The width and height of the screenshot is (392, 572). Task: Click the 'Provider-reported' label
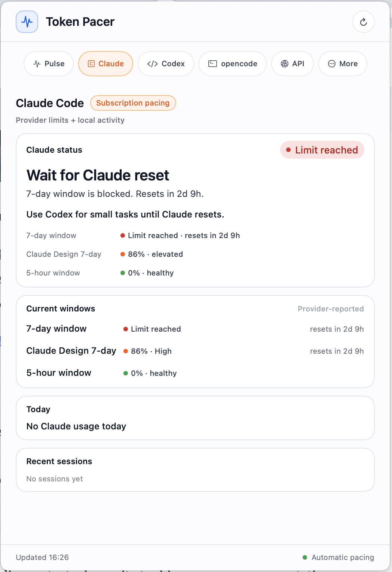331,309
